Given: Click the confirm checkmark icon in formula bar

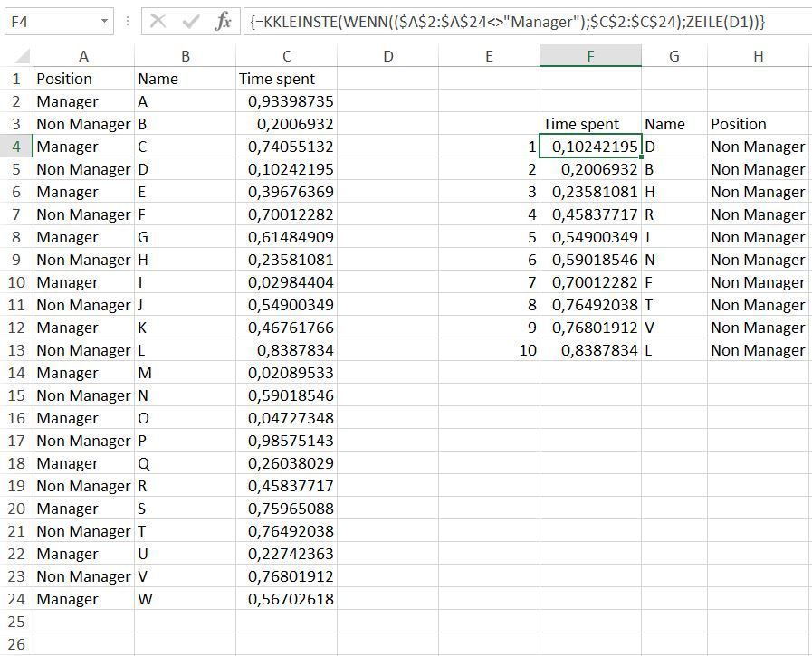Looking at the screenshot, I should [191, 21].
